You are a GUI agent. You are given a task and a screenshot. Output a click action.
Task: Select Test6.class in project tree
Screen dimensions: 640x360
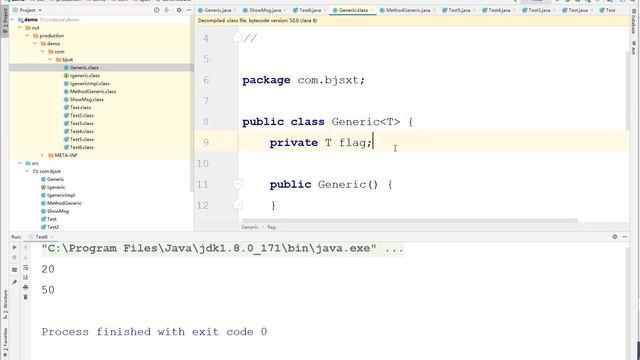tap(82, 147)
